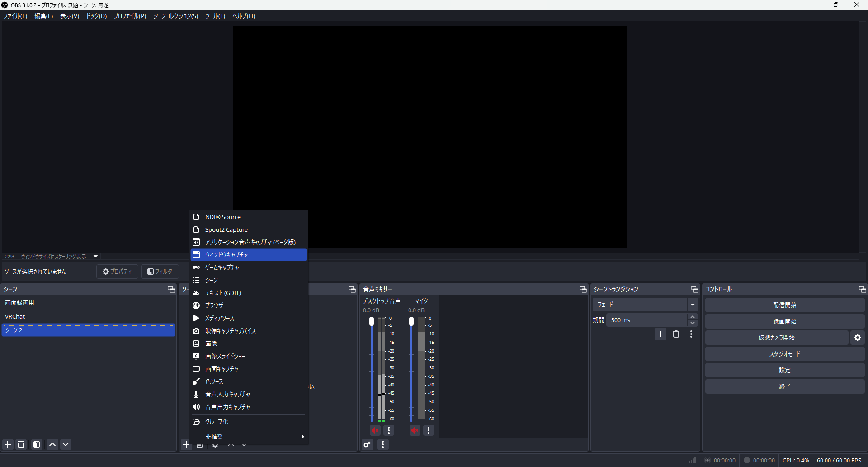Screen dimensions: 868x467
Task: Unmute the microphone in the mixer
Action: (415, 430)
